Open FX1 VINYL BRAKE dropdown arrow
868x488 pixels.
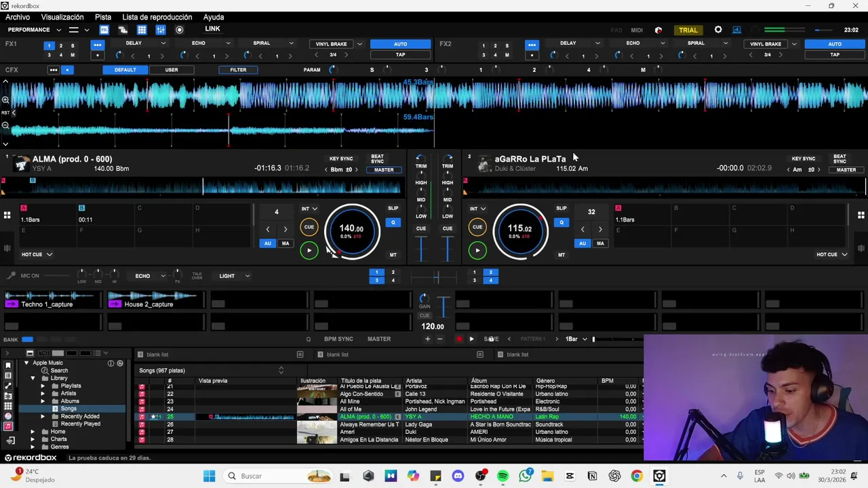(359, 44)
